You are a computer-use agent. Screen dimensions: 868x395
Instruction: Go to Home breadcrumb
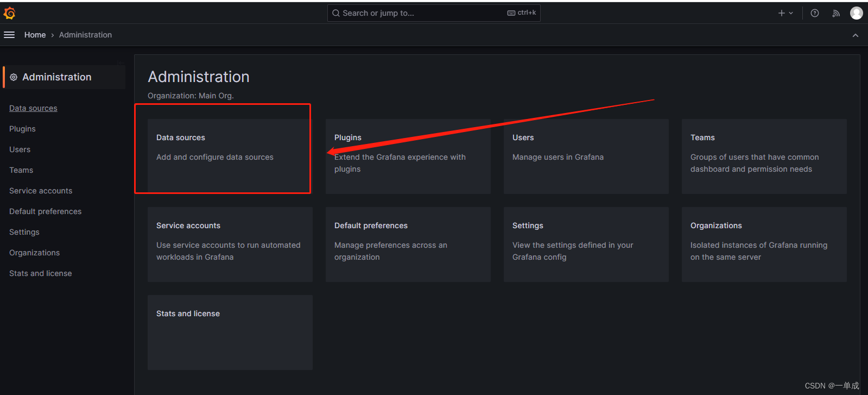click(35, 35)
